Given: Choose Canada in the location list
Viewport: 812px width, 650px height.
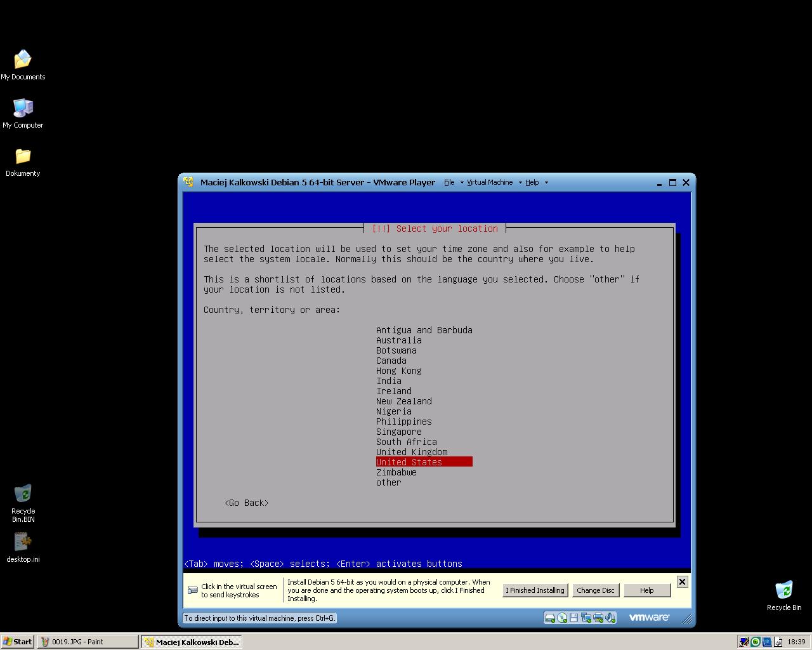Looking at the screenshot, I should (391, 361).
